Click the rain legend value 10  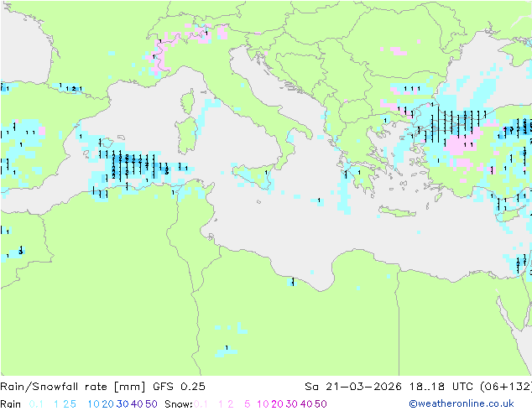coord(94,404)
